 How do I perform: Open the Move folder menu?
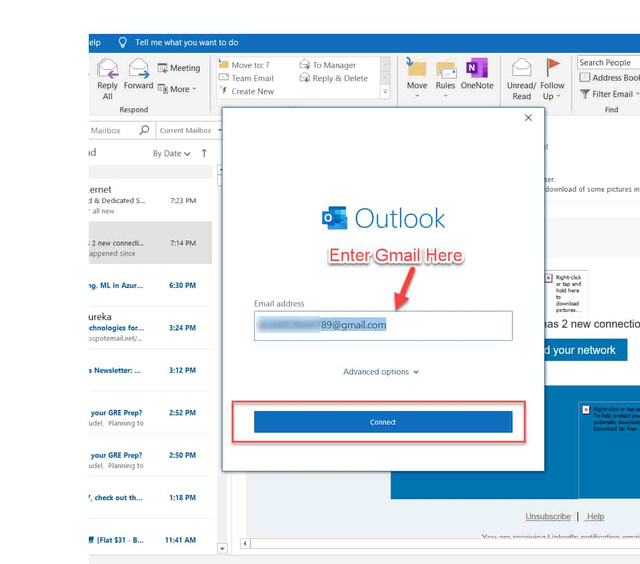coord(417,78)
